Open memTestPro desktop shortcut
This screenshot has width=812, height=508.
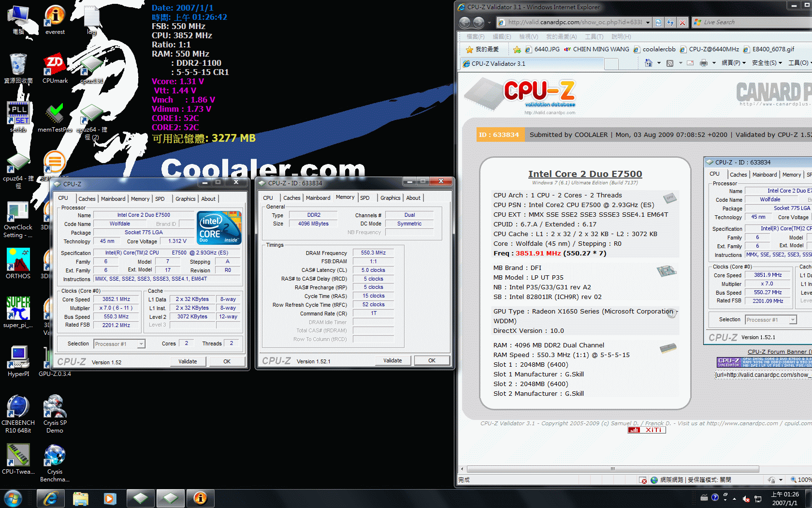55,117
